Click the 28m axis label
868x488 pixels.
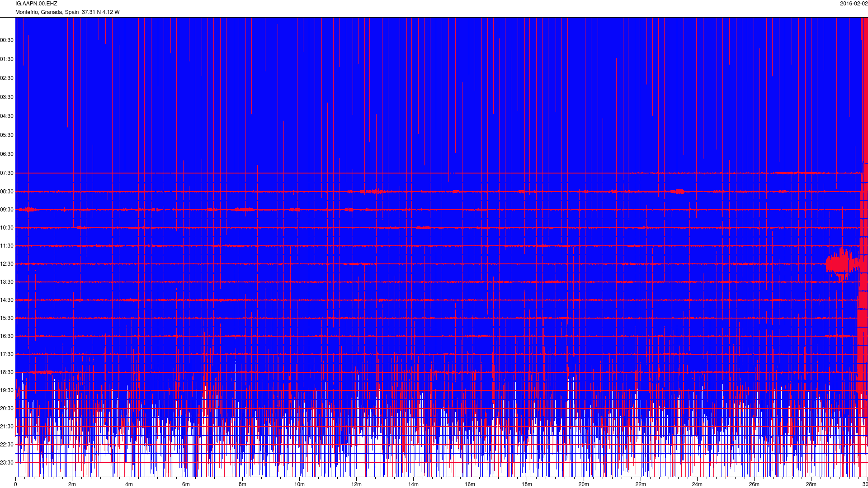(x=811, y=484)
